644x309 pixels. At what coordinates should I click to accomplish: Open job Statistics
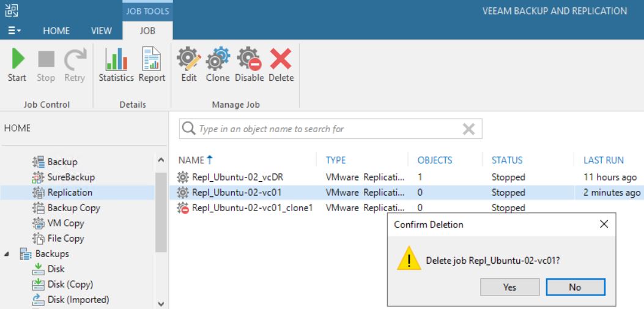(x=116, y=65)
